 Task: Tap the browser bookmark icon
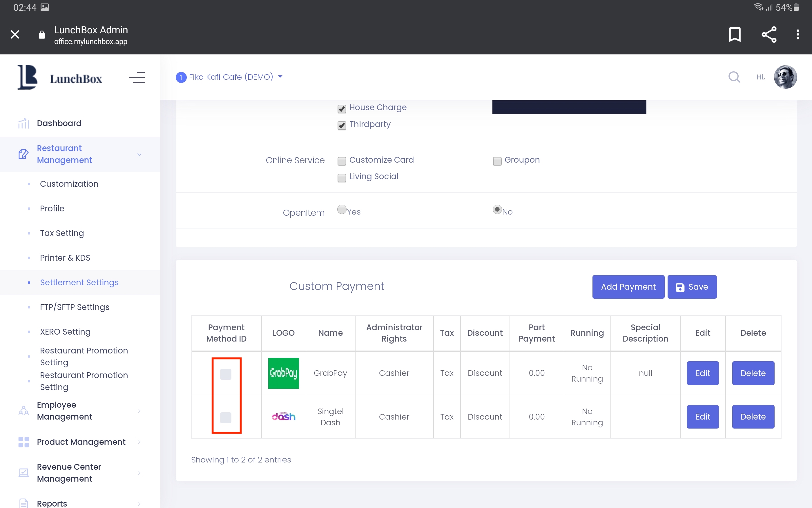pos(735,34)
